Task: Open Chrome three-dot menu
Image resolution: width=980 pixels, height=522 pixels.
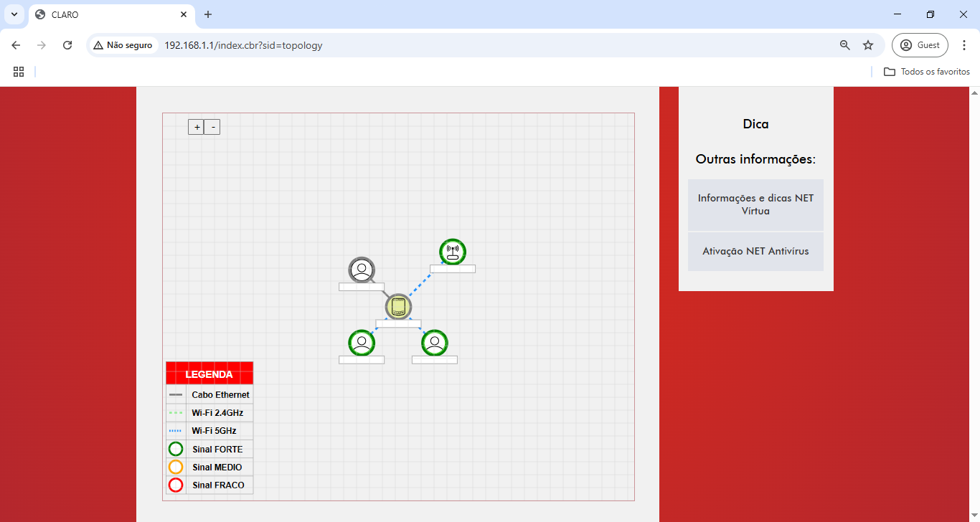Action: (x=964, y=45)
